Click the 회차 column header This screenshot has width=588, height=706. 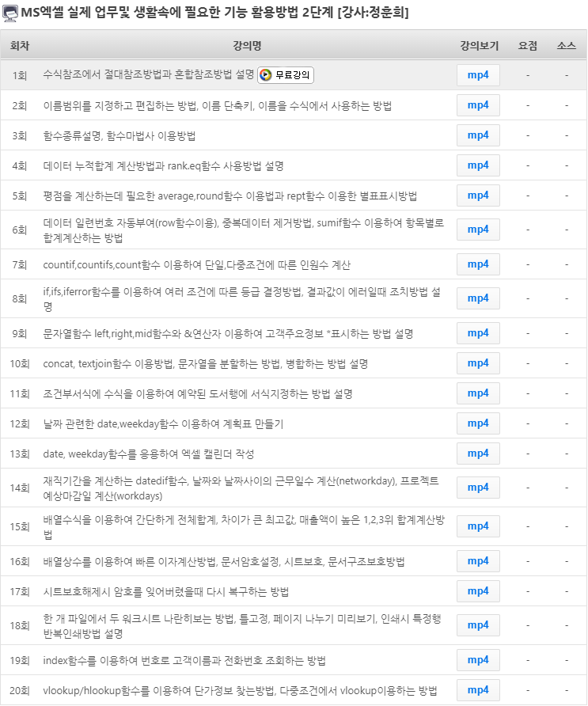pyautogui.click(x=20, y=45)
